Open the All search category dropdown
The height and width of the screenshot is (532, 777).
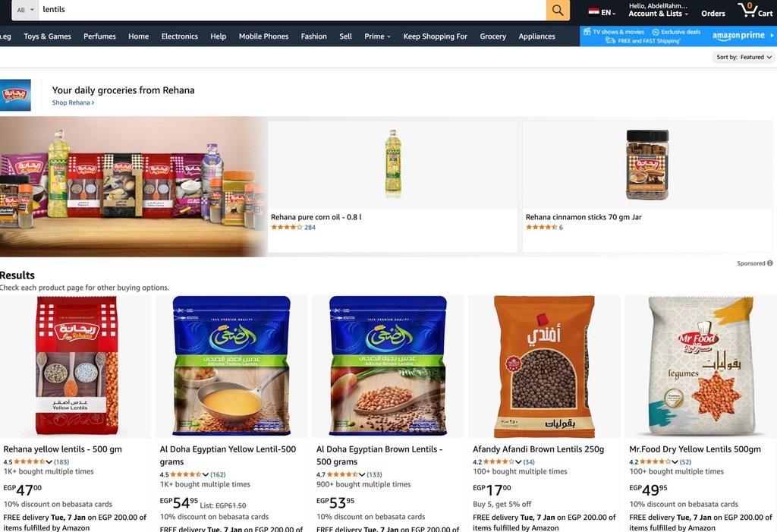25,10
